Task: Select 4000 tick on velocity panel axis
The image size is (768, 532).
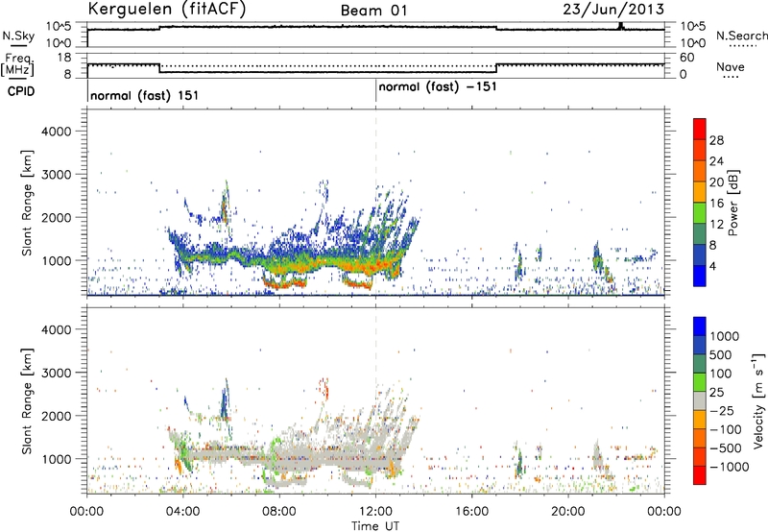Action: tap(56, 329)
